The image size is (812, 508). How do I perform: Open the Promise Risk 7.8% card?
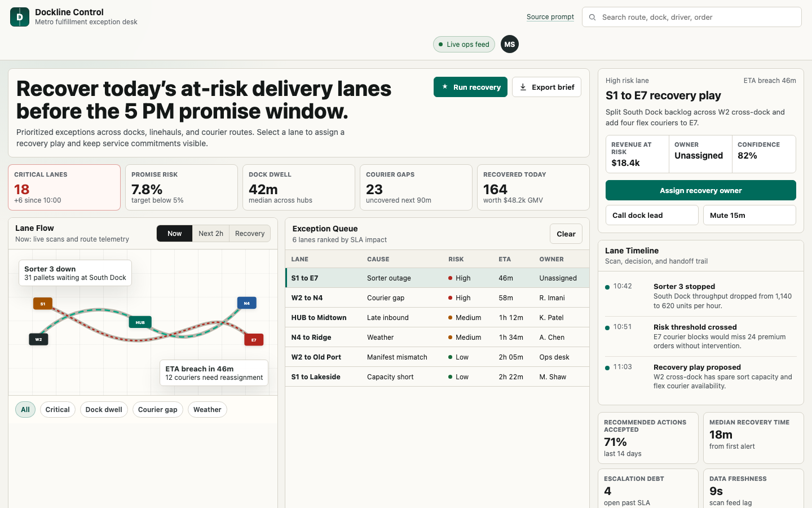[182, 187]
